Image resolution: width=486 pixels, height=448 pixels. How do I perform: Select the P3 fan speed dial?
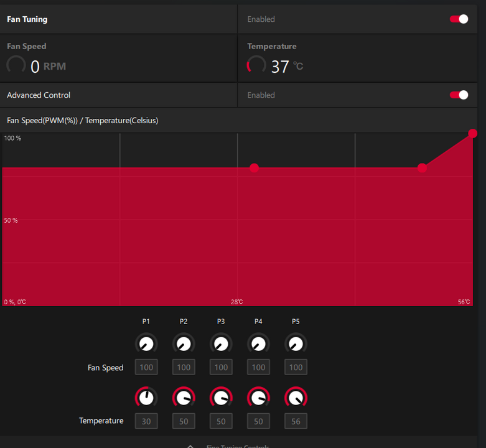[221, 343]
